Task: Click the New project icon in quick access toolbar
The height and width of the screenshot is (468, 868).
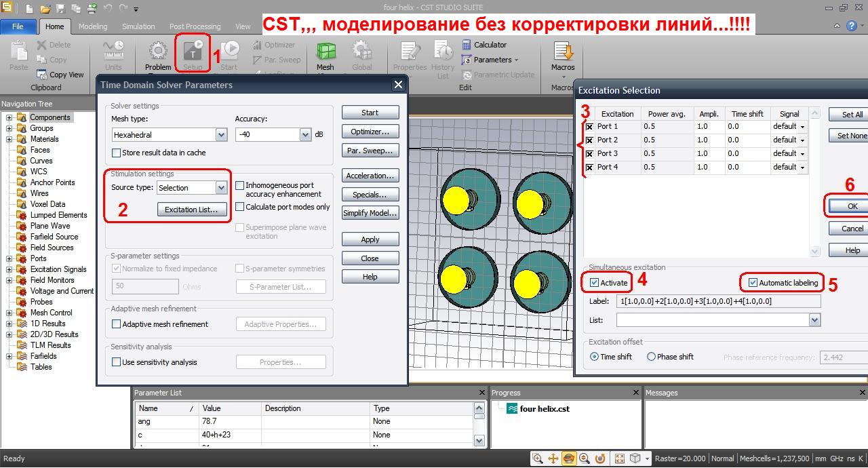Action: [30, 9]
